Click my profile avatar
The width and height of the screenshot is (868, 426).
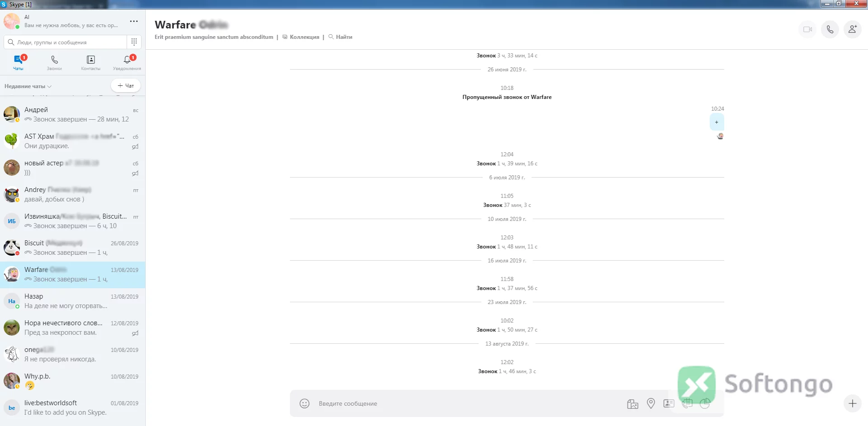(x=12, y=21)
